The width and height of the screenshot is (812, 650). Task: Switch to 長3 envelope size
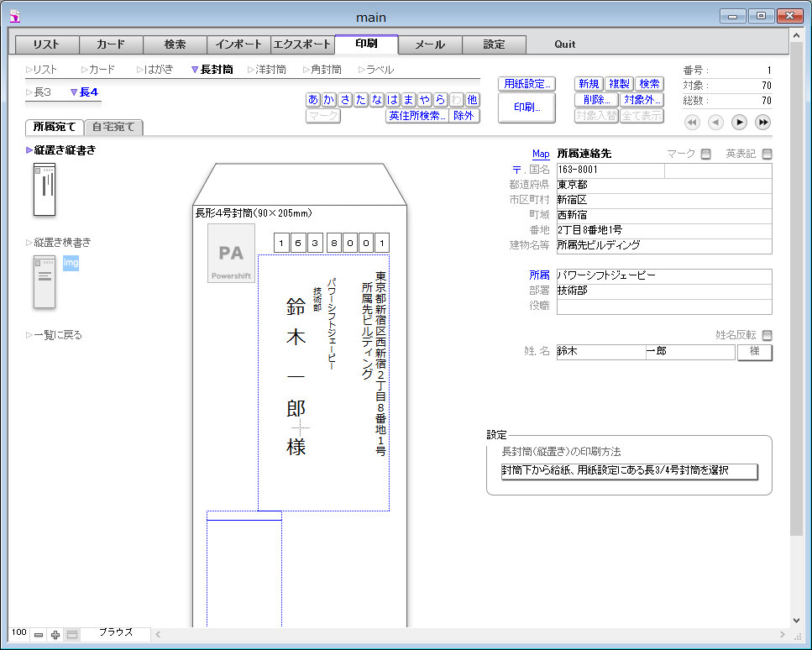click(42, 92)
